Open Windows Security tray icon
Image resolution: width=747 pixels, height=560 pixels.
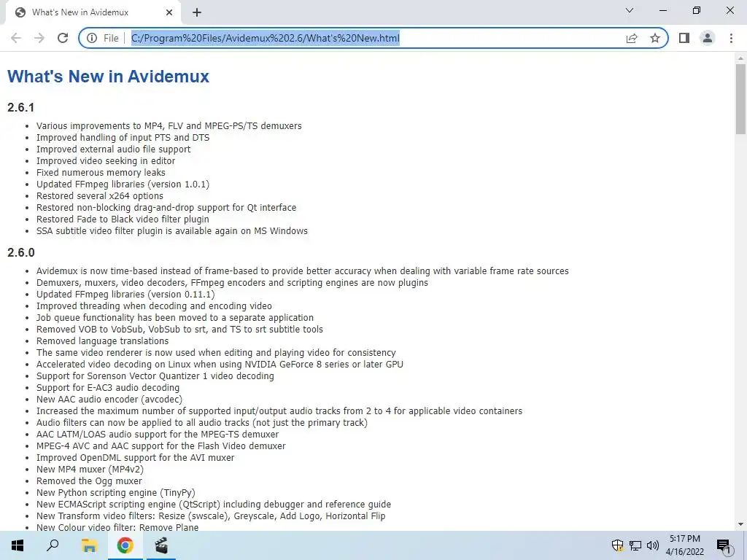(617, 545)
